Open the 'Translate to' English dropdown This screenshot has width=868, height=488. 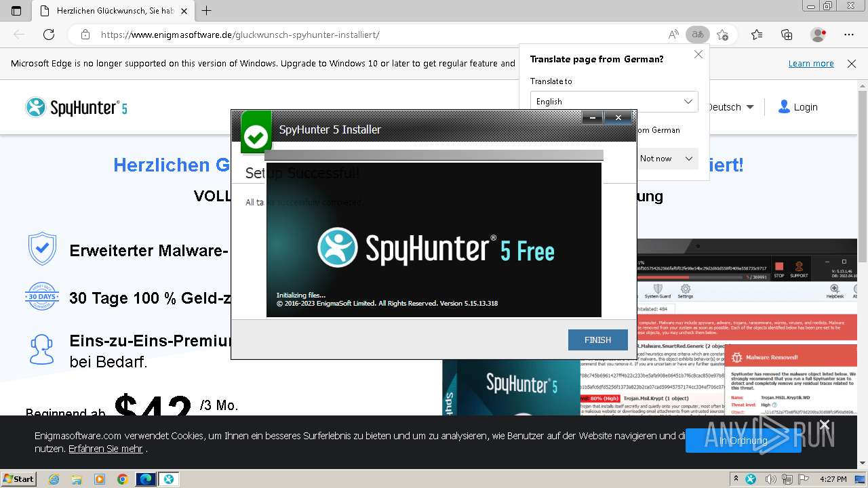(614, 102)
